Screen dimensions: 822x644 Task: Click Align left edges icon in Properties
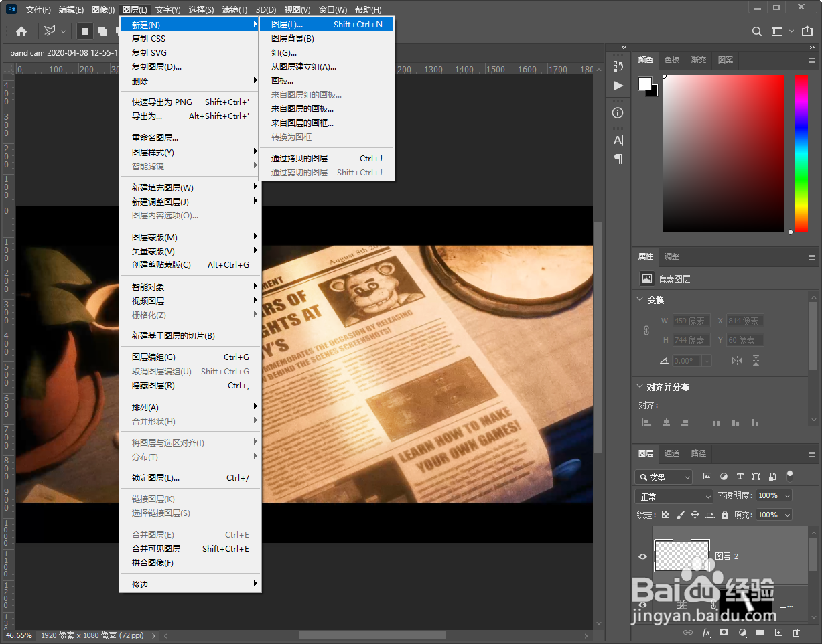(646, 423)
